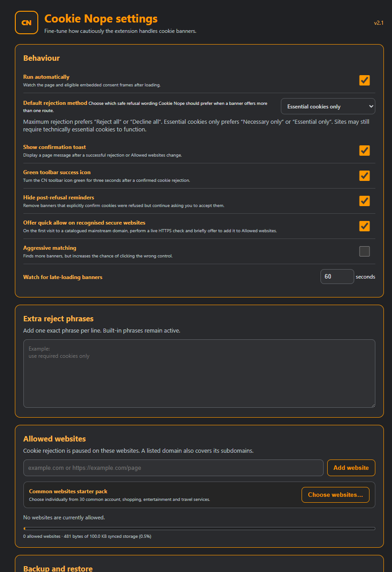Click the 'Maximum rejection prefers' explanation text

(196, 126)
